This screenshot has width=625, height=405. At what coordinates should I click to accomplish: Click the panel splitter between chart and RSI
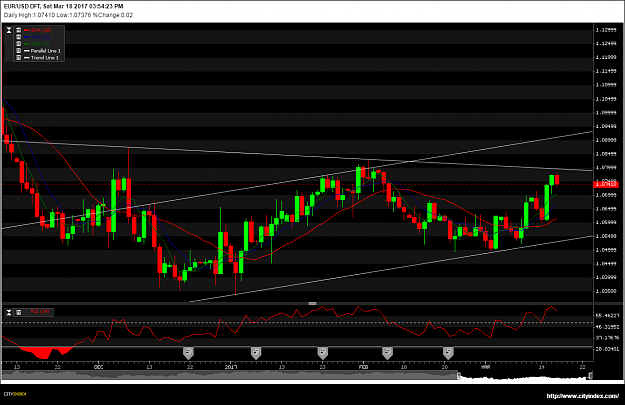click(312, 304)
